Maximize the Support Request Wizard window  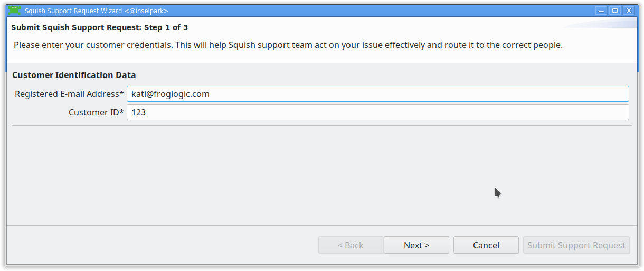pos(614,11)
